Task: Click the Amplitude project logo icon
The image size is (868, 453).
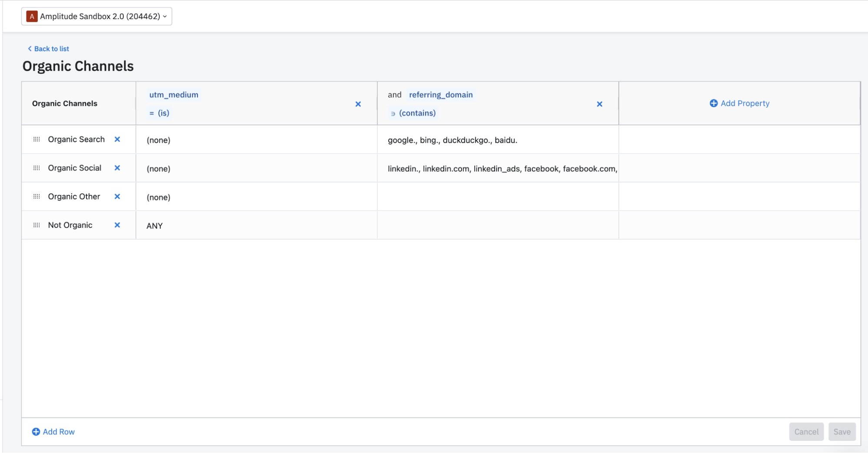Action: (32, 16)
